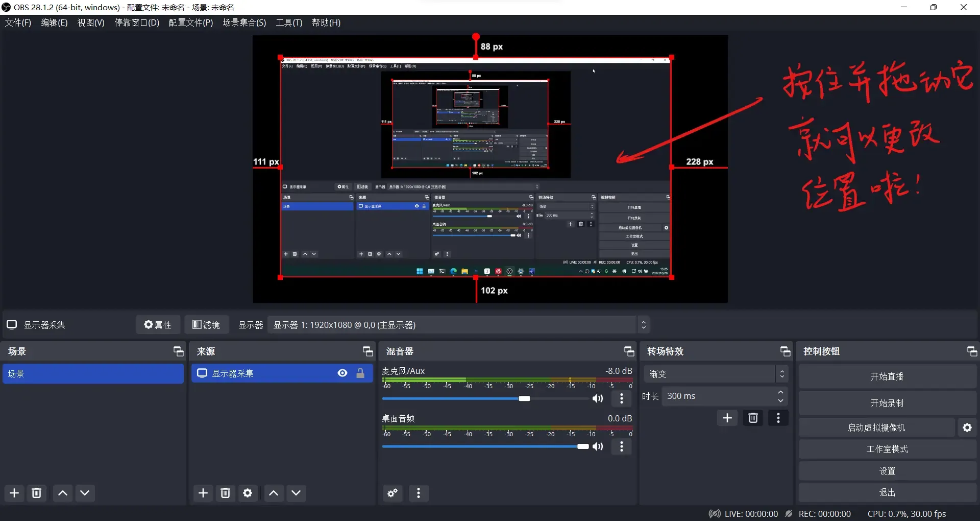Image resolution: width=980 pixels, height=521 pixels.
Task: Undock the 场景 panel
Action: (x=178, y=351)
